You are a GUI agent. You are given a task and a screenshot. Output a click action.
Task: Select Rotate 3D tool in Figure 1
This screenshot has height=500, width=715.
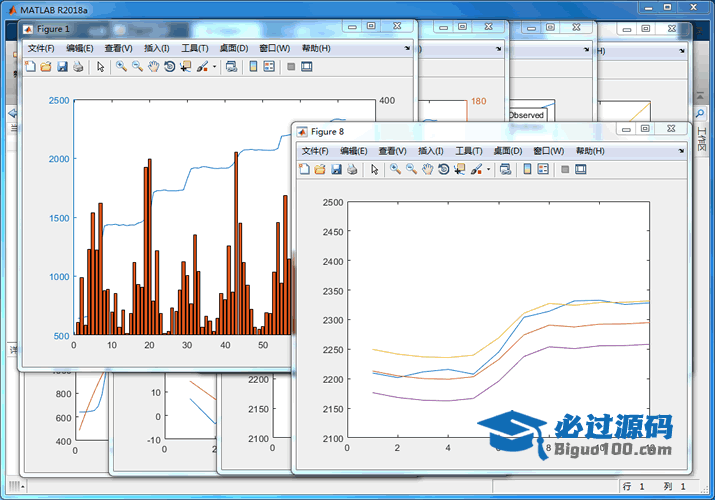169,67
